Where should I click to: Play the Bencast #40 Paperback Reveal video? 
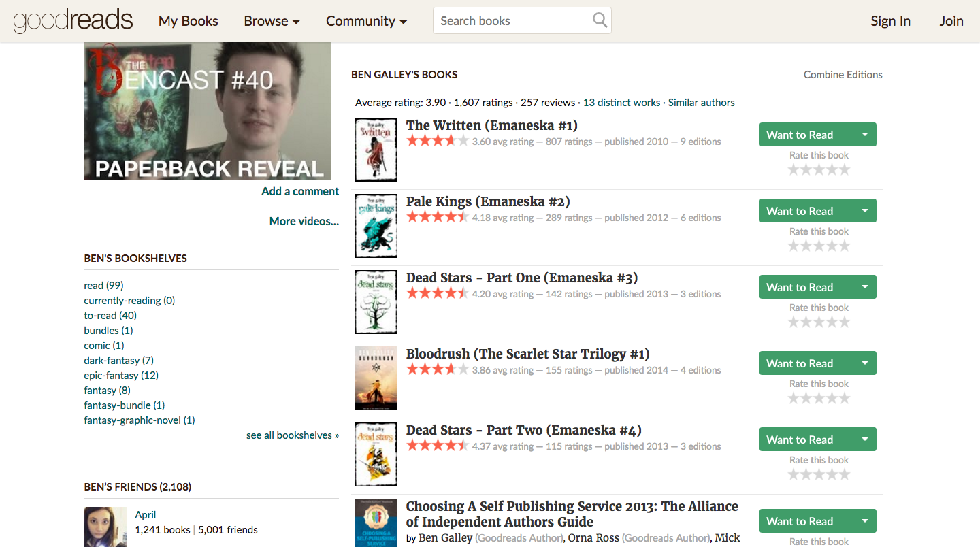[x=207, y=112]
